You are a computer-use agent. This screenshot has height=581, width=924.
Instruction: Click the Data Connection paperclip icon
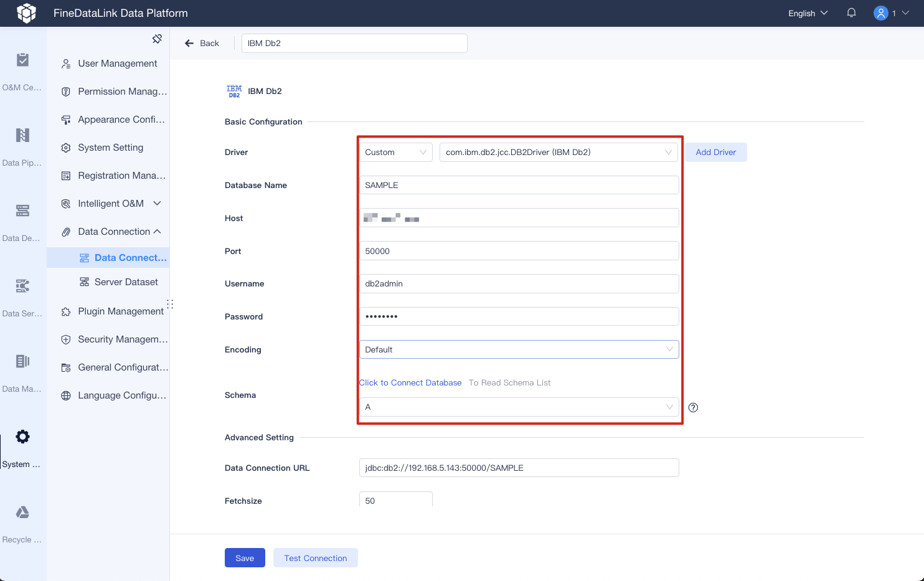tap(66, 232)
